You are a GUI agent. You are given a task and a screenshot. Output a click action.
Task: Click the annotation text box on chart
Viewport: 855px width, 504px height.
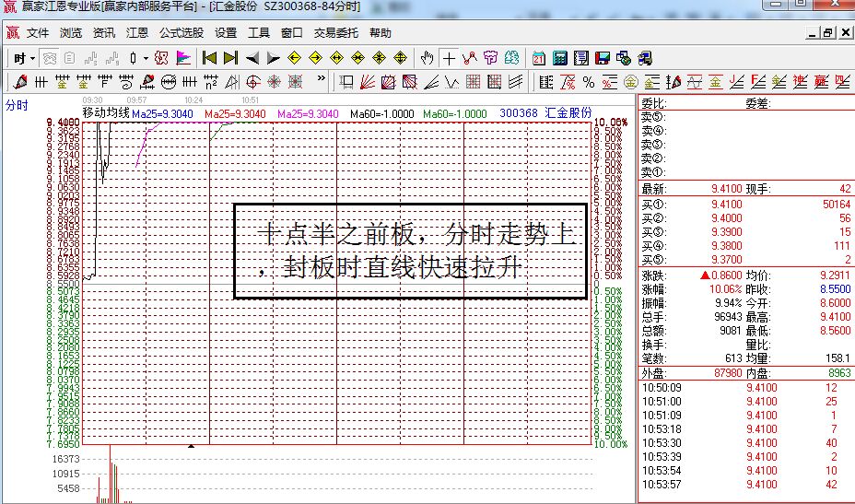click(410, 251)
